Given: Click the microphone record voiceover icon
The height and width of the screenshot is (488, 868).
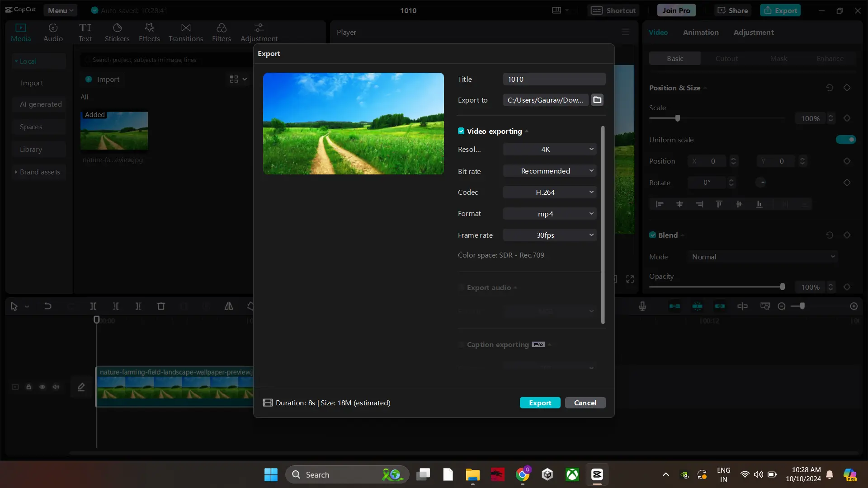Looking at the screenshot, I should coord(642,306).
